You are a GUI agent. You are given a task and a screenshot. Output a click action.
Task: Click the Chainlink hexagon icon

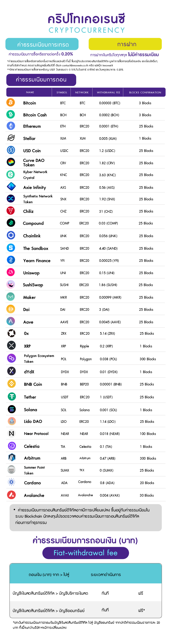click(11, 235)
